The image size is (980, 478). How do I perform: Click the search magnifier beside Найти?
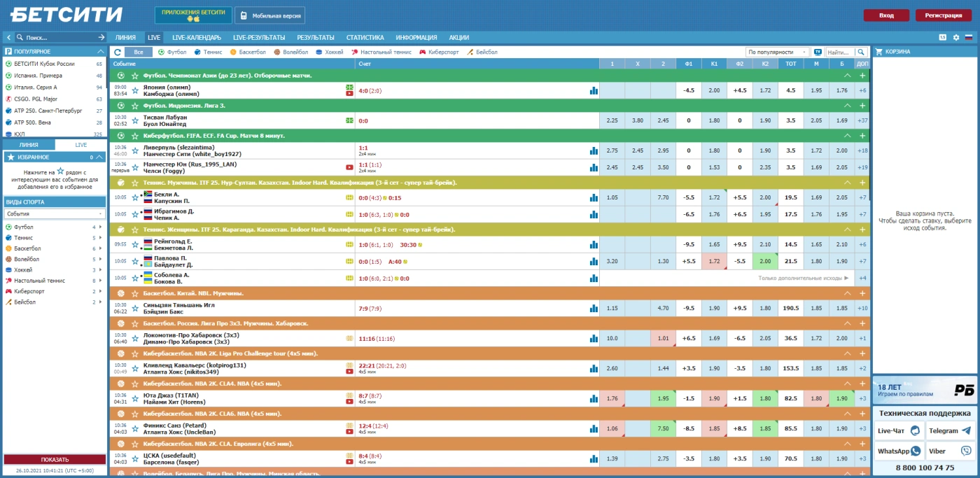click(860, 52)
